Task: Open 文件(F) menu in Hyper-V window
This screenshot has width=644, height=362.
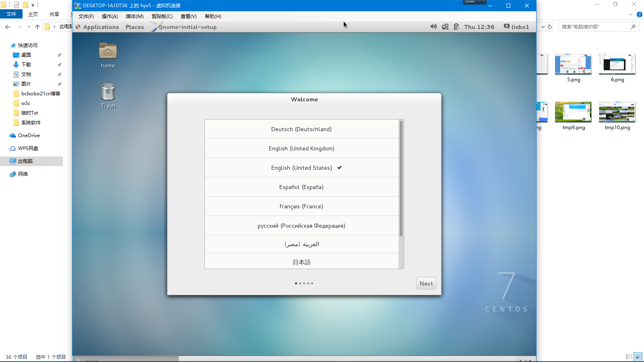Action: tap(86, 16)
